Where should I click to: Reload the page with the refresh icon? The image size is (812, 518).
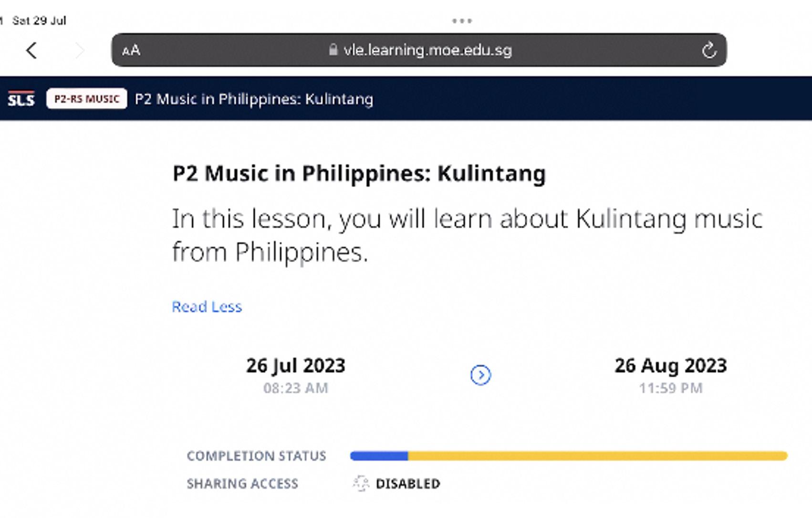tap(709, 50)
